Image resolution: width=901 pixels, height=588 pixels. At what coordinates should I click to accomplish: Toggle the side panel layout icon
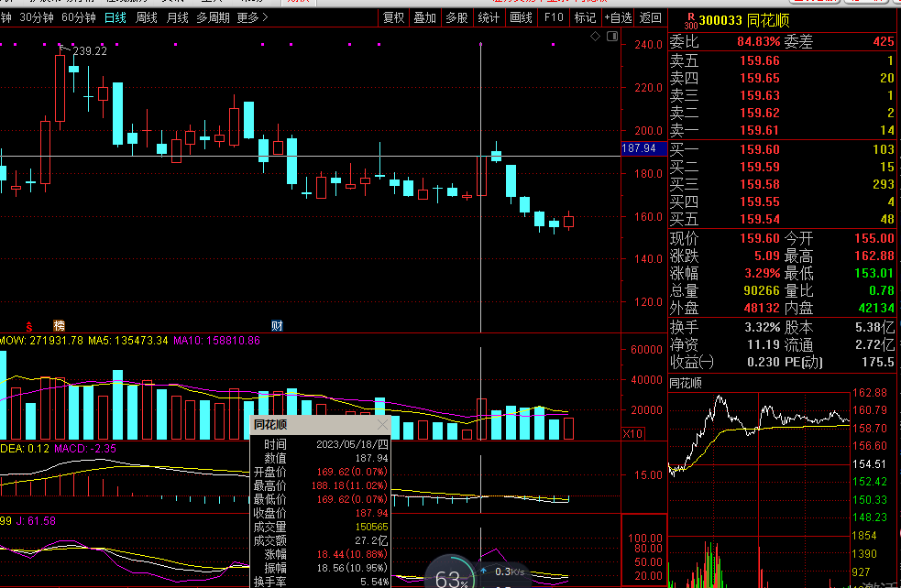(x=612, y=36)
